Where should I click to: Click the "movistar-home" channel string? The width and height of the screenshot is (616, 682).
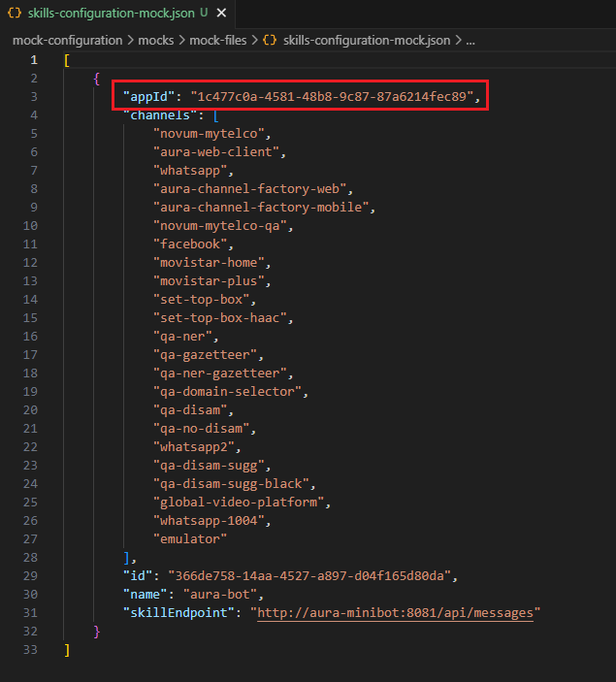209,263
